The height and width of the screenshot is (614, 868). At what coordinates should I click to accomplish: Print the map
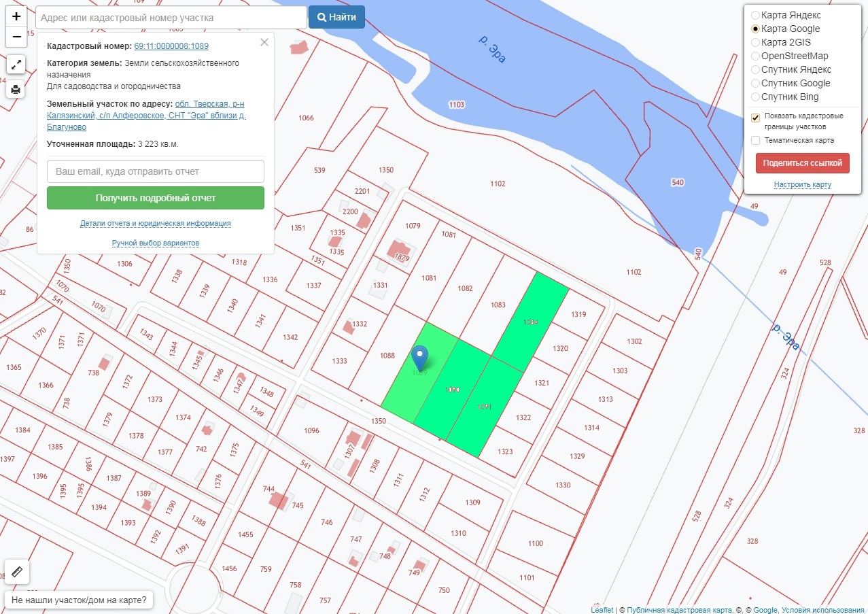pos(16,89)
